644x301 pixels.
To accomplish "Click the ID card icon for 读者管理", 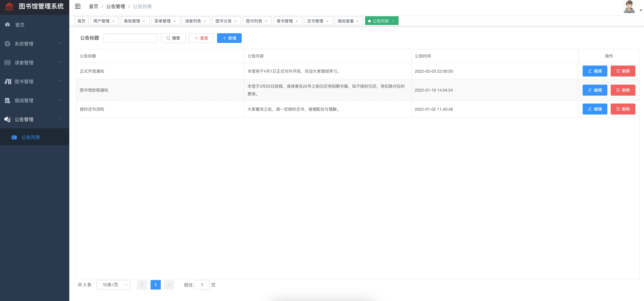I will [x=7, y=62].
